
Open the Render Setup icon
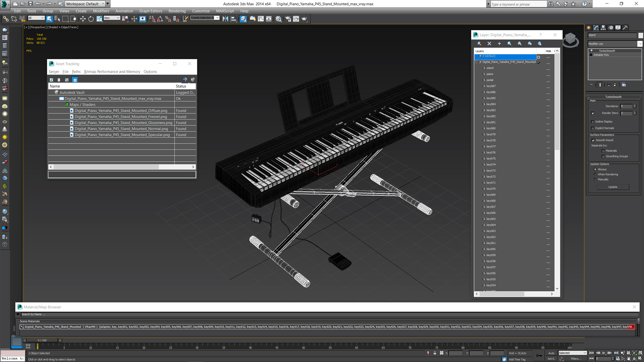288,19
